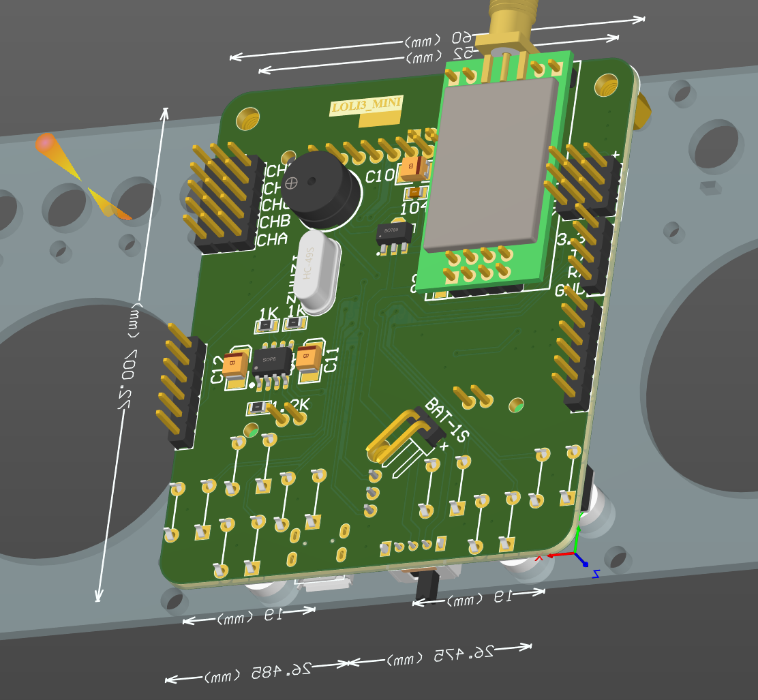Select the channel pin header block beside CHA
758x700 pixels.
coord(224,198)
